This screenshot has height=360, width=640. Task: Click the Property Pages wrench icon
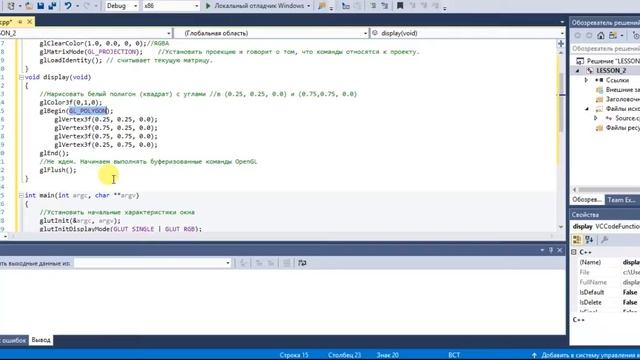[604, 240]
